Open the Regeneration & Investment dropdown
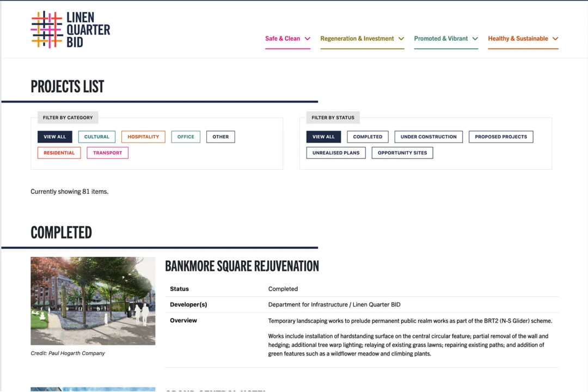This screenshot has height=392, width=588. (x=357, y=39)
